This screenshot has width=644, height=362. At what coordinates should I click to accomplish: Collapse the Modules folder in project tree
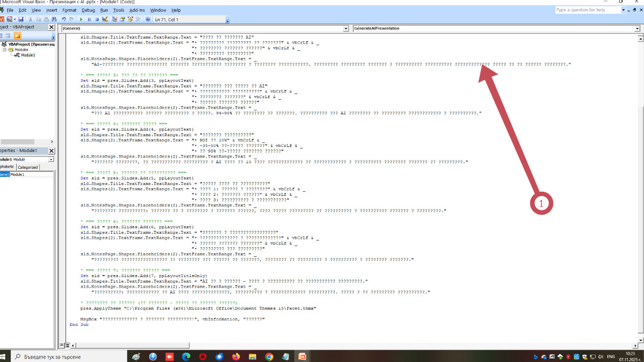(5, 50)
